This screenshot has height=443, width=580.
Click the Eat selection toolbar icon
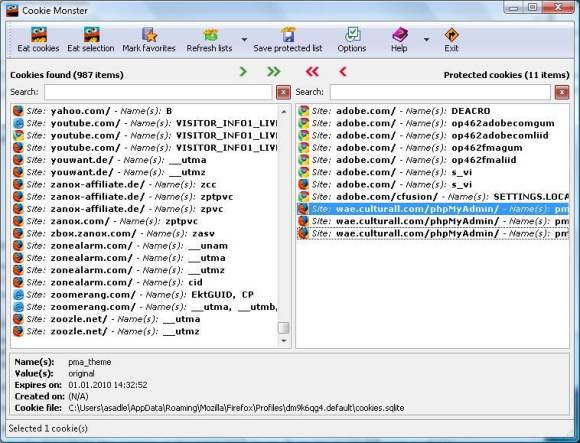[x=91, y=35]
